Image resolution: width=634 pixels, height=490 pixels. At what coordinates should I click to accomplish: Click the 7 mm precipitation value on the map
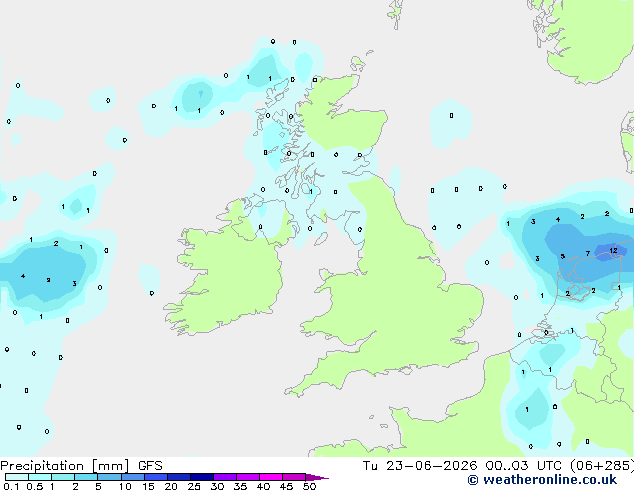[x=588, y=253]
